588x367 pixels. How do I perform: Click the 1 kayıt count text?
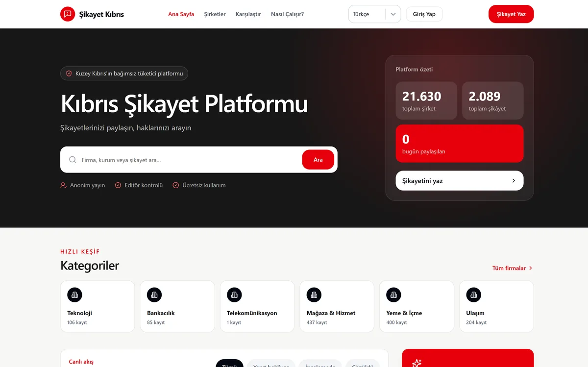(234, 322)
